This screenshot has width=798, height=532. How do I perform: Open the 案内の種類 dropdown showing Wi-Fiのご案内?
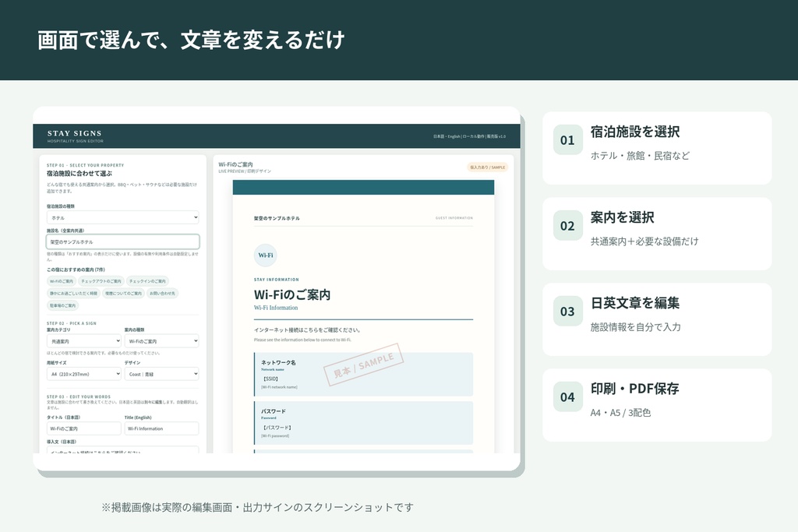(161, 341)
